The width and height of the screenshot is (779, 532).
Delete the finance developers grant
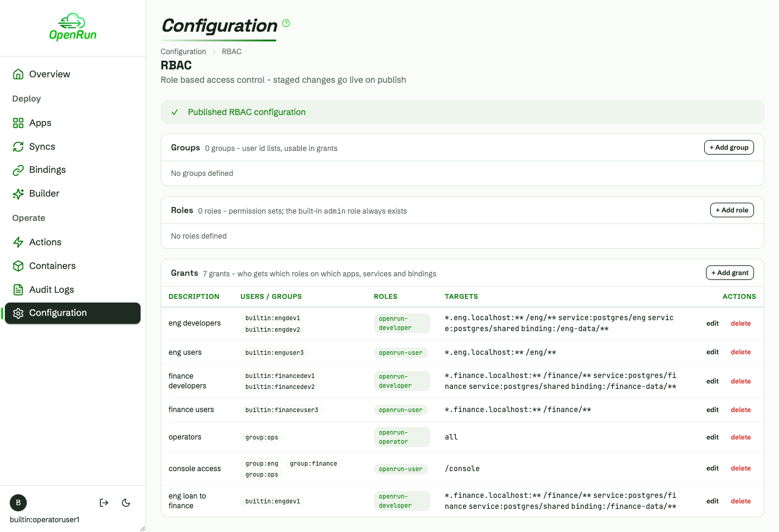click(741, 382)
